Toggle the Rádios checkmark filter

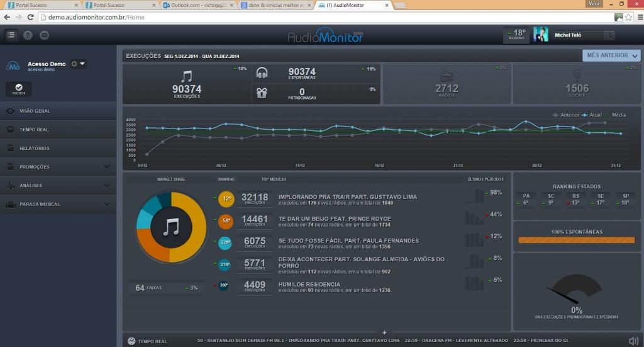[19, 89]
